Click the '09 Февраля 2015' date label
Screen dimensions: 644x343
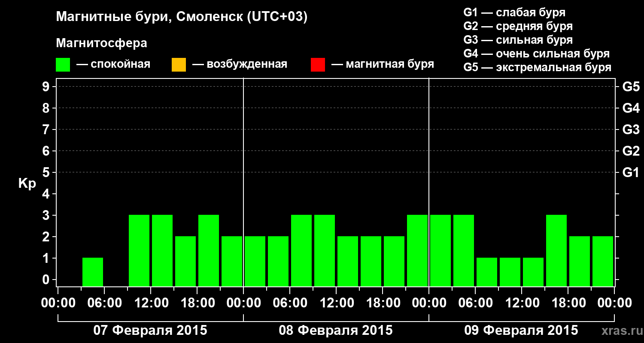pyautogui.click(x=521, y=331)
